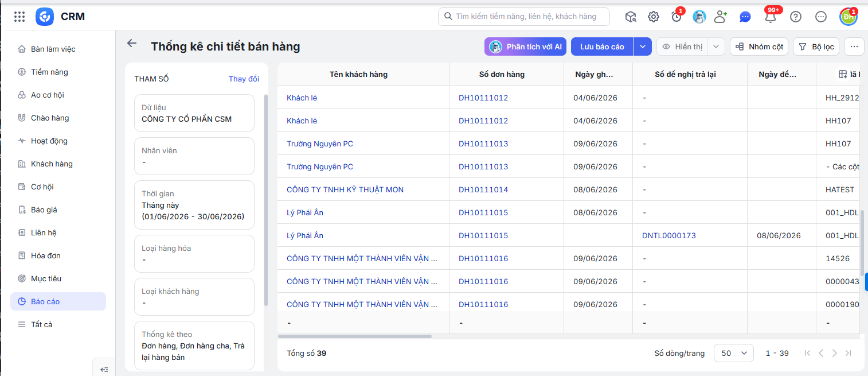This screenshot has height=376, width=868.
Task: Open the help question mark icon
Action: 796,17
